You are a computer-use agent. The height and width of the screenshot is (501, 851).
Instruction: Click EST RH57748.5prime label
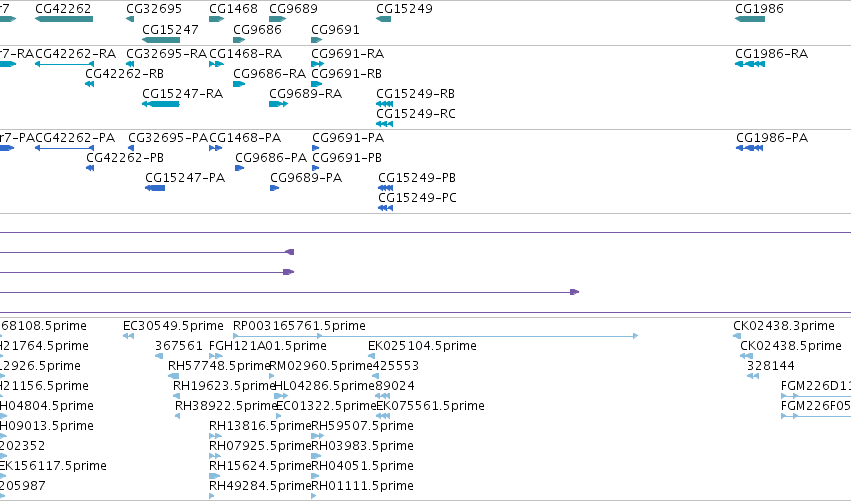click(x=219, y=366)
